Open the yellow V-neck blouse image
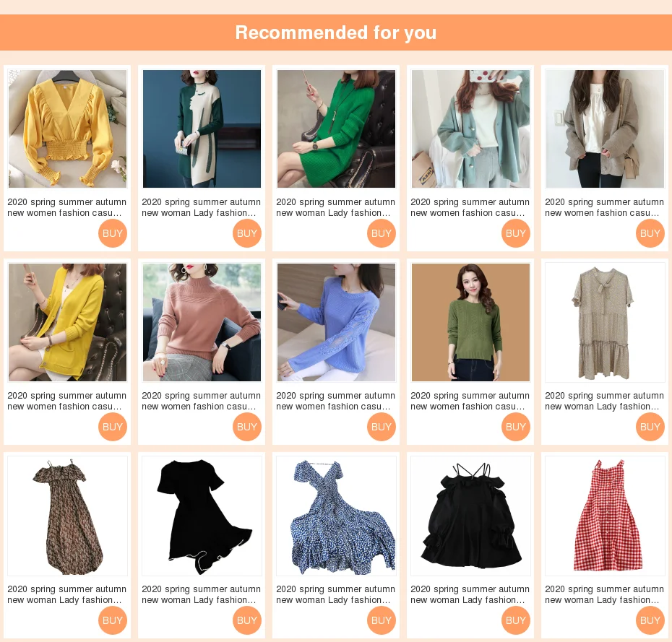The width and height of the screenshot is (672, 642). click(67, 129)
